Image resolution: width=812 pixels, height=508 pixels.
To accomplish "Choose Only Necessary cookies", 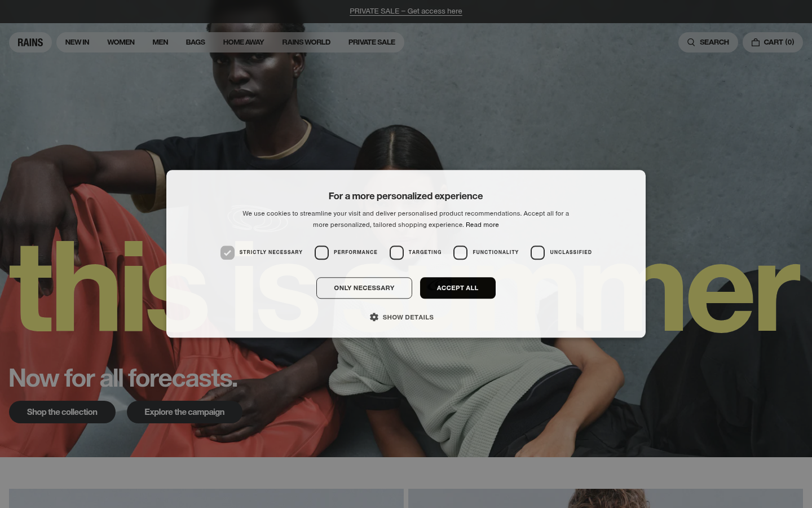I will (x=364, y=288).
